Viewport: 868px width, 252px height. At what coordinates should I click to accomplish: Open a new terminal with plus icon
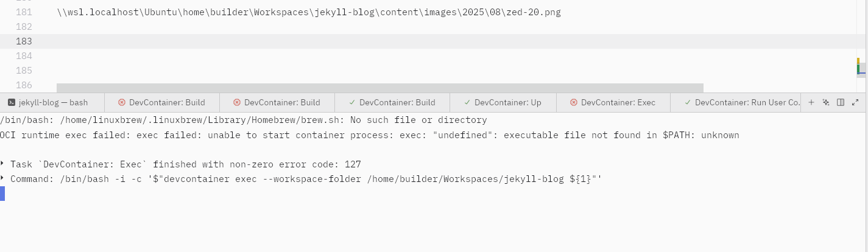[x=811, y=102]
